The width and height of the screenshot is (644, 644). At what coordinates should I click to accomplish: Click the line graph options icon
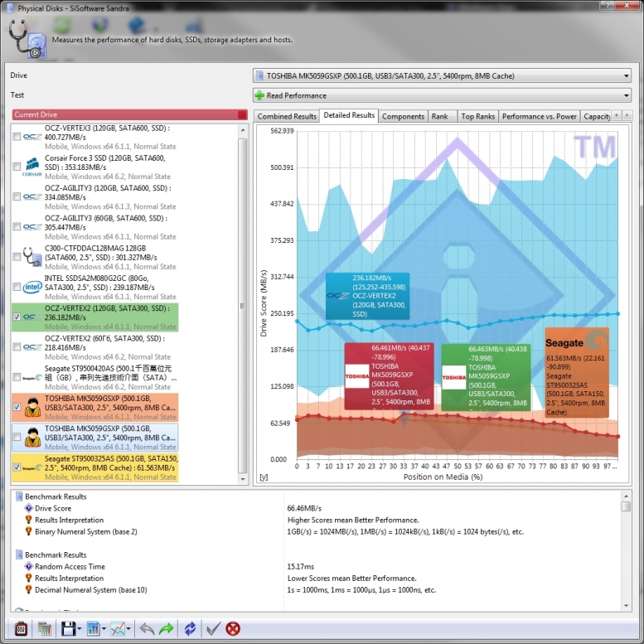click(119, 629)
